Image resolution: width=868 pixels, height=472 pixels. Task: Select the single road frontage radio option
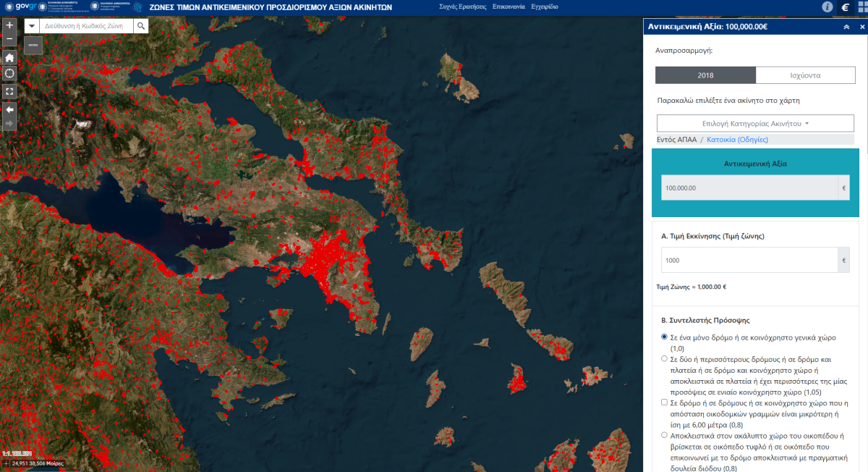[x=665, y=337]
